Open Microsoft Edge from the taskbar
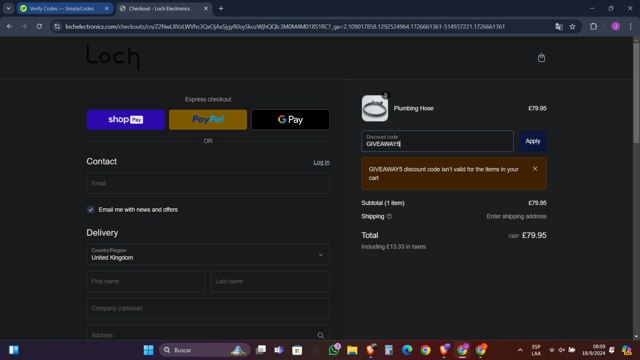 pyautogui.click(x=407, y=350)
